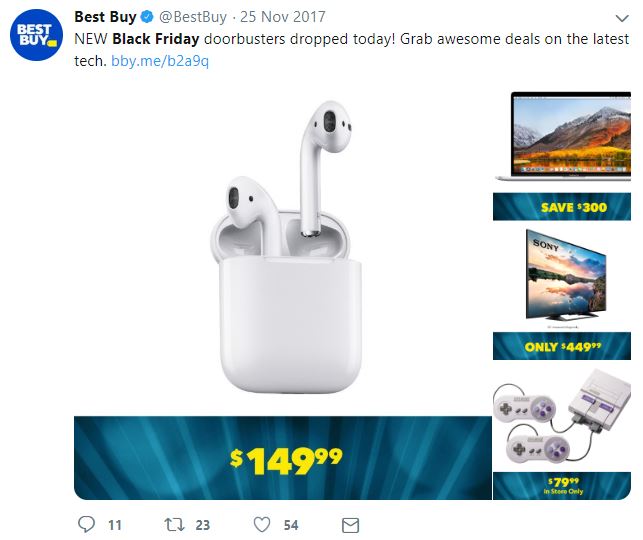
Task: Like the tweet with the heart icon
Action: [x=262, y=524]
